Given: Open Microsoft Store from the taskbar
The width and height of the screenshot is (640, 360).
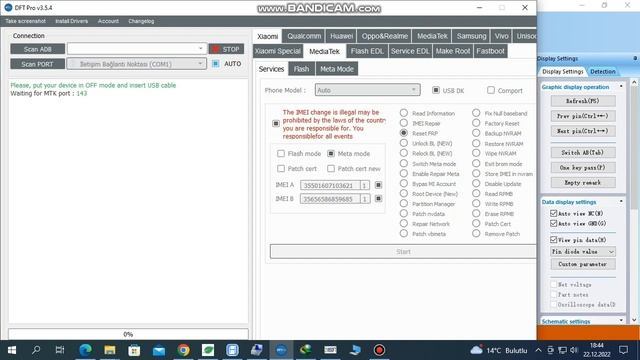Looking at the screenshot, I should [x=134, y=350].
